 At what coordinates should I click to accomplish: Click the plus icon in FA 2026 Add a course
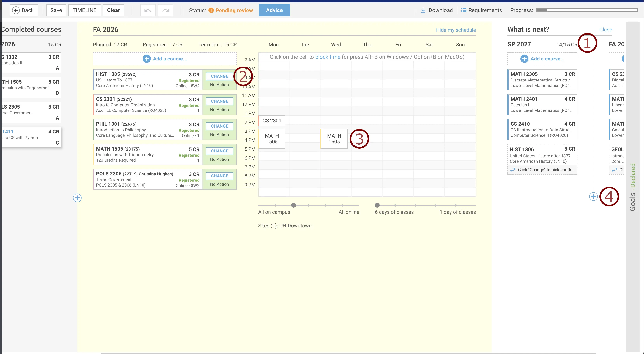(x=147, y=59)
